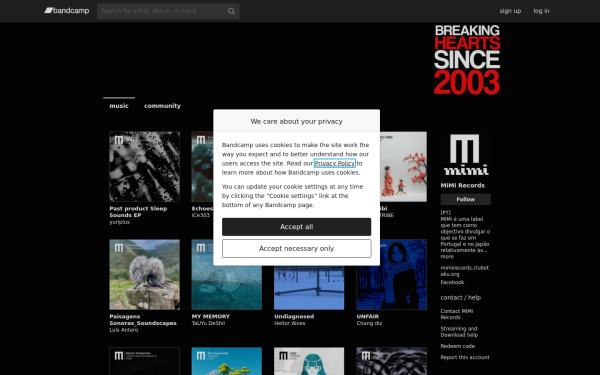Open bottom-row album cover with green bonsai tree
Viewport: 600px width, 375px height.
pos(227,361)
